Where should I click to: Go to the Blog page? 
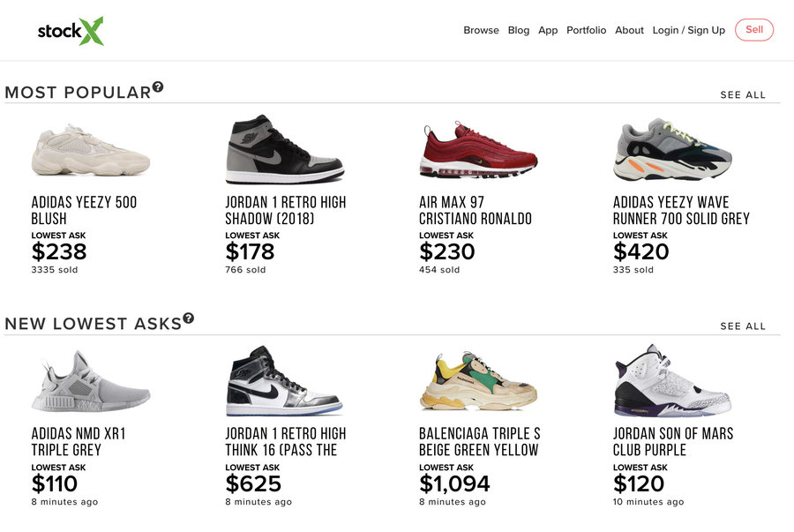519,30
